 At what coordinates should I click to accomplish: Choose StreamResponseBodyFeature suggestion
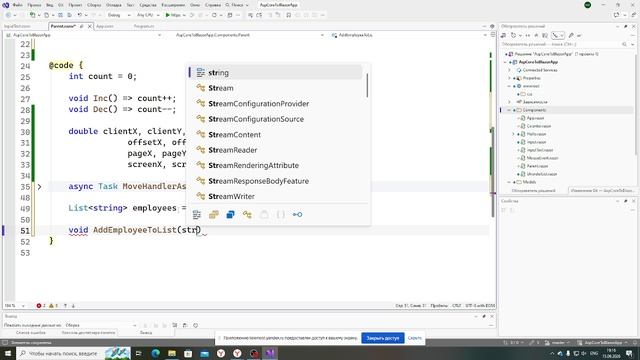point(276,181)
